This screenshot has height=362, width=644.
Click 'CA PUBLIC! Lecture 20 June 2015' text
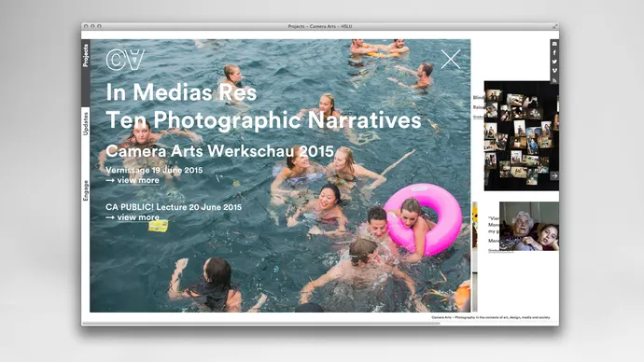174,207
